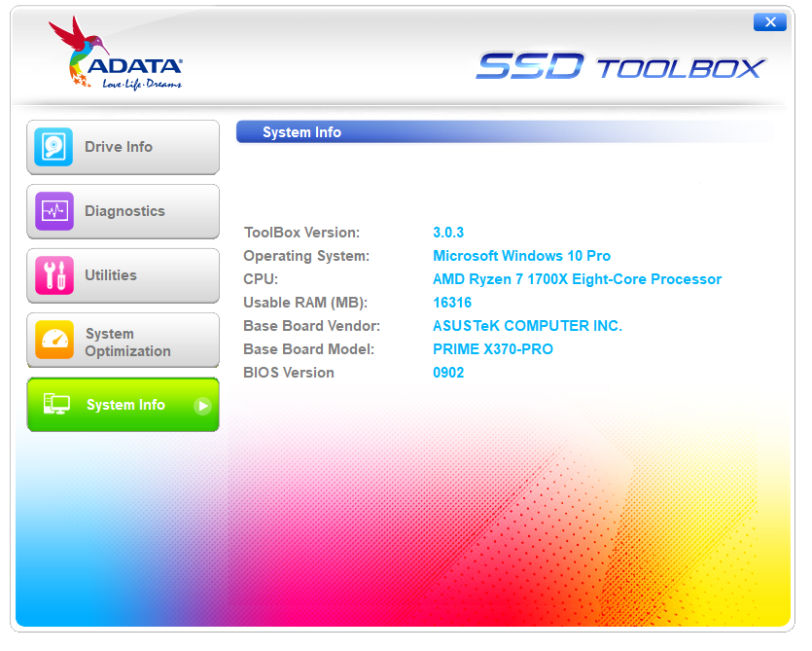Viewport: 812px width, 651px height.
Task: Click 'ASUSTeK COMPUTER INC.' vendor value
Action: (x=527, y=325)
